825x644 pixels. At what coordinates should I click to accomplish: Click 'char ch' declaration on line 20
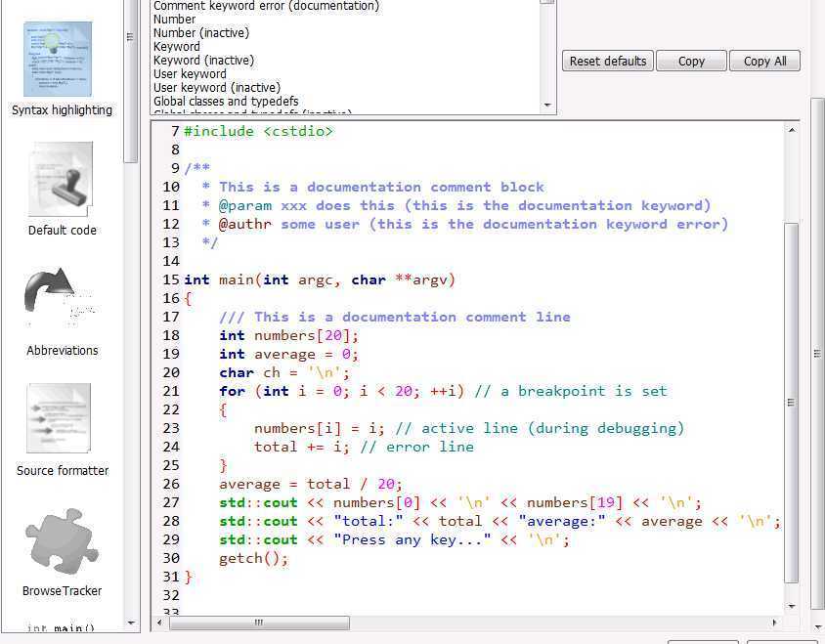click(249, 372)
